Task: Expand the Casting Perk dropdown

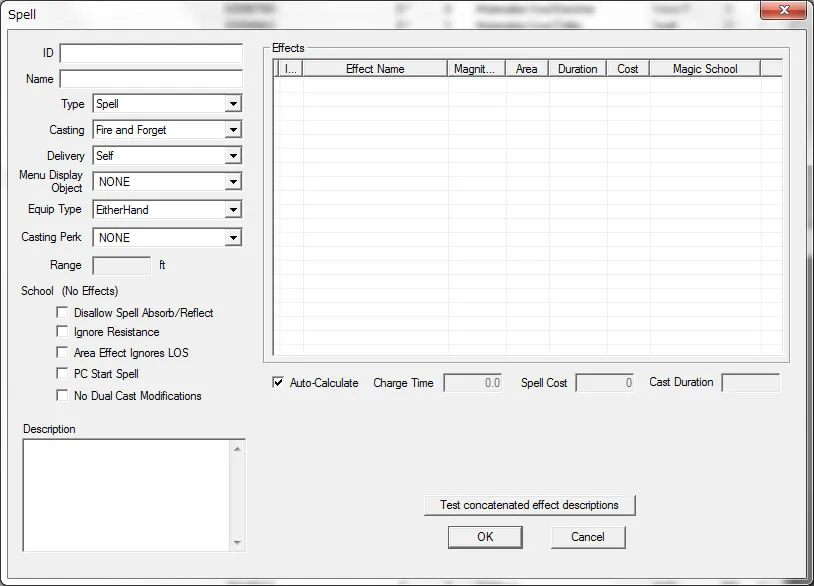Action: pos(232,238)
